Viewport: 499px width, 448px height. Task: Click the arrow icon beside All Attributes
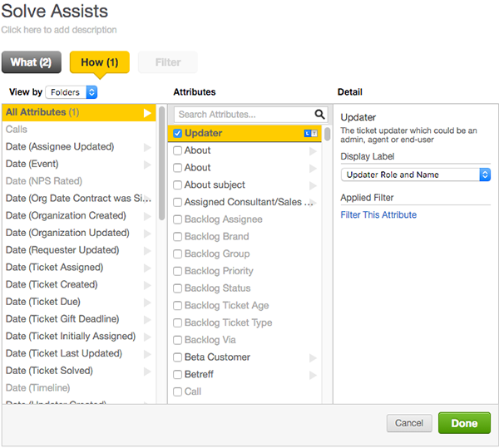pos(147,112)
